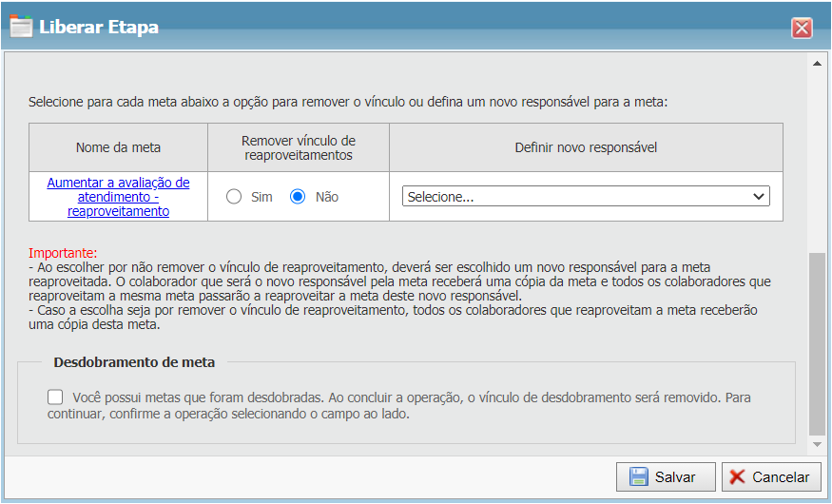Click the Liberar Etapa window icon
Viewport: 832px width, 504px height.
tap(21, 27)
